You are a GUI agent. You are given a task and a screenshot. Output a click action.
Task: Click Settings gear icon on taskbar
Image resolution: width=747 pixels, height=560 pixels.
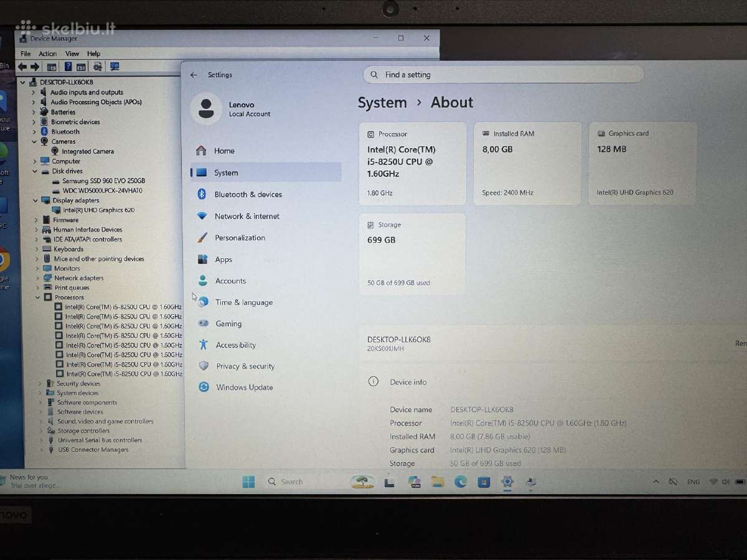tap(507, 482)
